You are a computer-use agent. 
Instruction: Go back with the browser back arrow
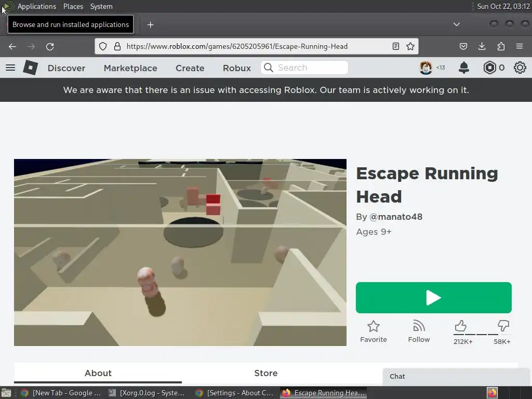coord(12,46)
